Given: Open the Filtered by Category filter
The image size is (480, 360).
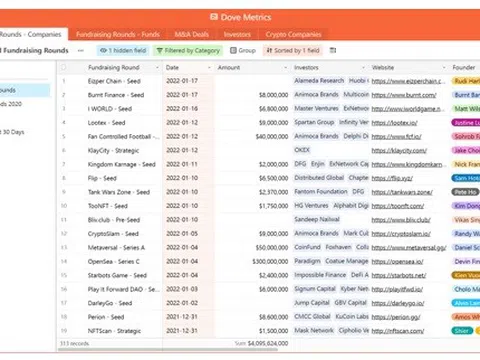Looking at the screenshot, I should 188,51.
